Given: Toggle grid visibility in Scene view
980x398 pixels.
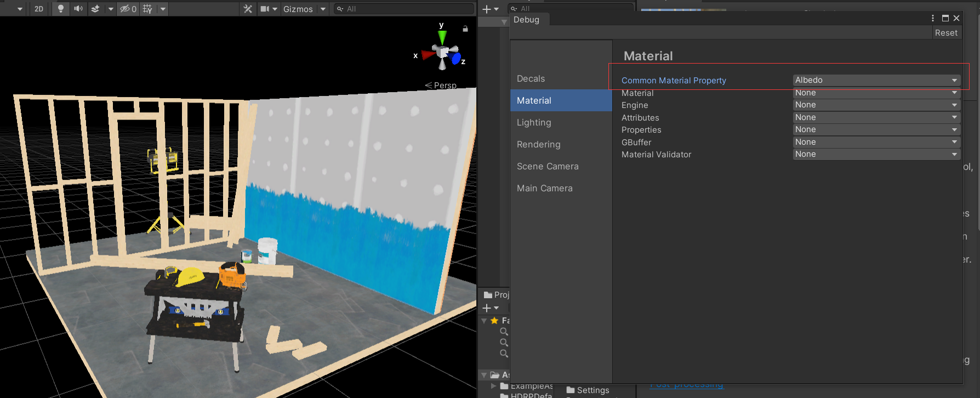Looking at the screenshot, I should (x=147, y=9).
